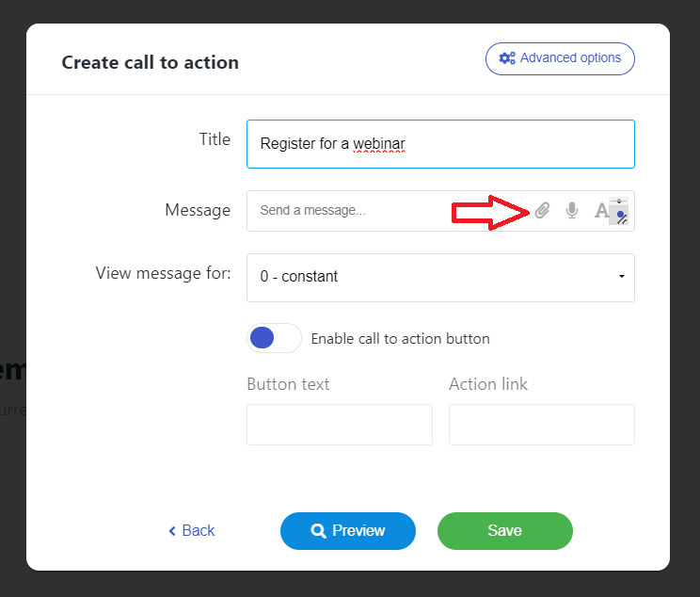
Task: Click the Action link input field
Action: pos(541,425)
